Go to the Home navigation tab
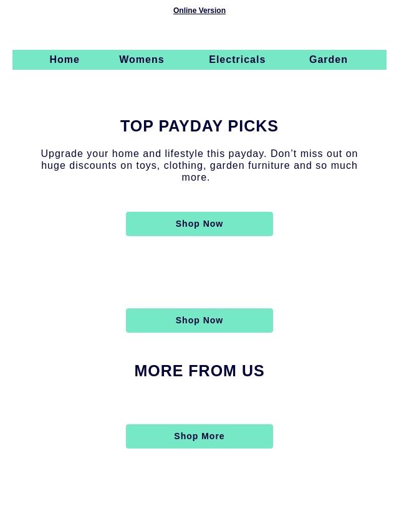The height and width of the screenshot is (532, 399). tap(64, 59)
